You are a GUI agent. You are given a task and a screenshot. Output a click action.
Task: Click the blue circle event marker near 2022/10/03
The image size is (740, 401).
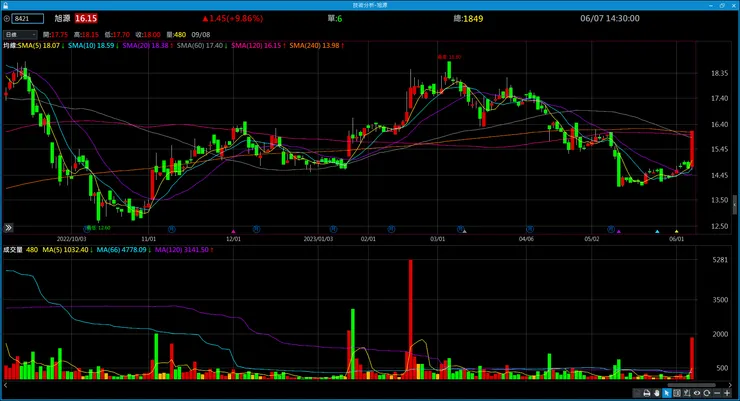pyautogui.click(x=87, y=229)
